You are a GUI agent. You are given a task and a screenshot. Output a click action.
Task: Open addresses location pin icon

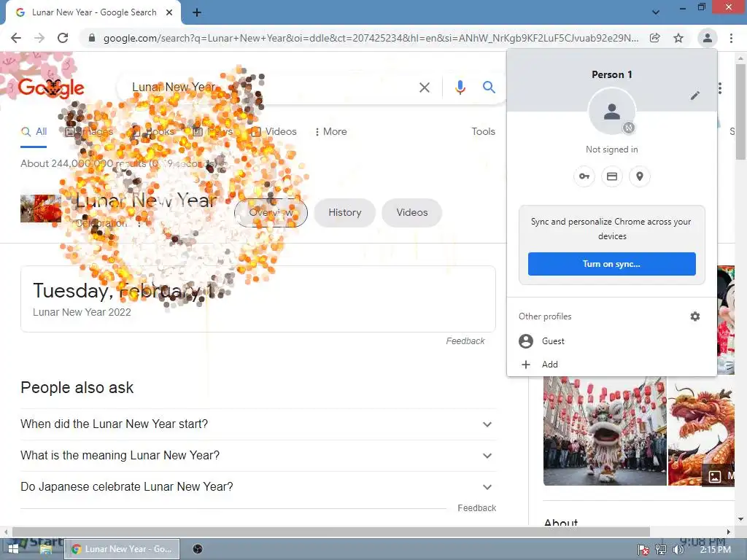640,176
